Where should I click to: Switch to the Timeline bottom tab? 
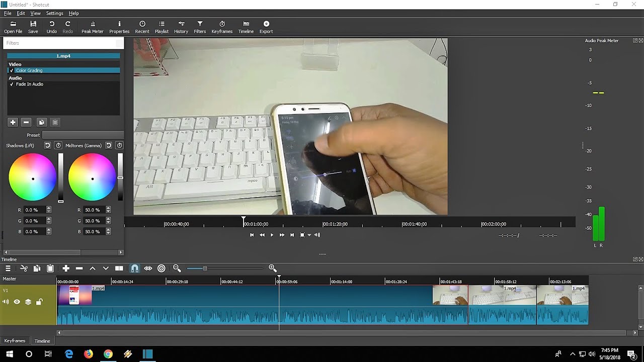[42, 341]
